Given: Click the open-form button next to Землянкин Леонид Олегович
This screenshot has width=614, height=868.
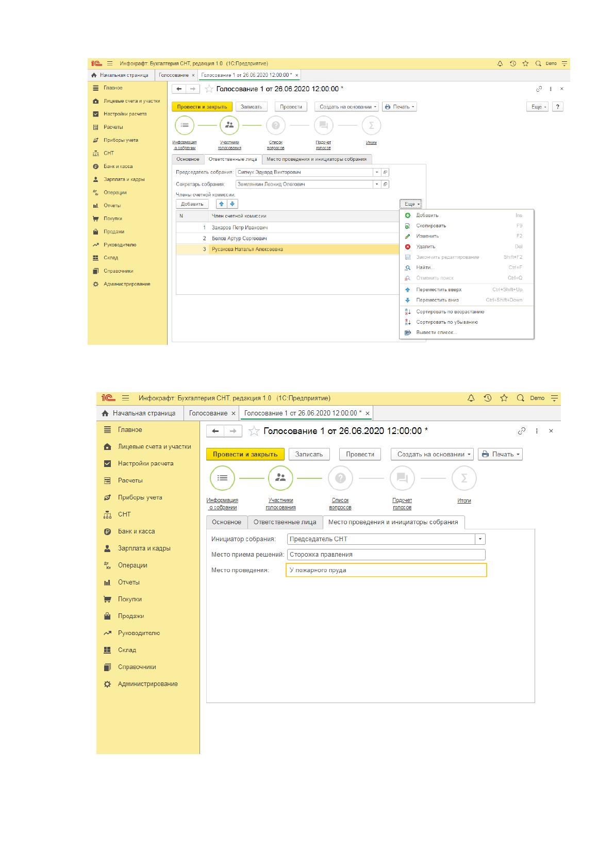Looking at the screenshot, I should point(386,184).
